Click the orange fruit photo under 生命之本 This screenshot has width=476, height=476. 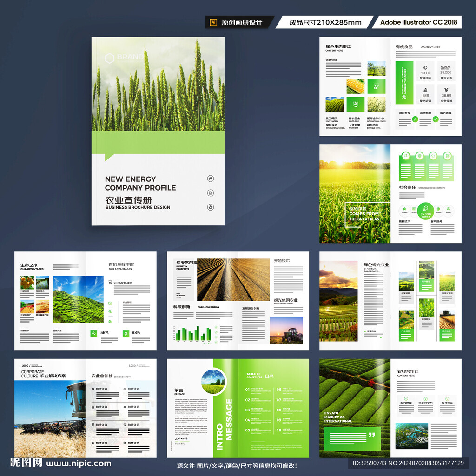tap(27, 282)
